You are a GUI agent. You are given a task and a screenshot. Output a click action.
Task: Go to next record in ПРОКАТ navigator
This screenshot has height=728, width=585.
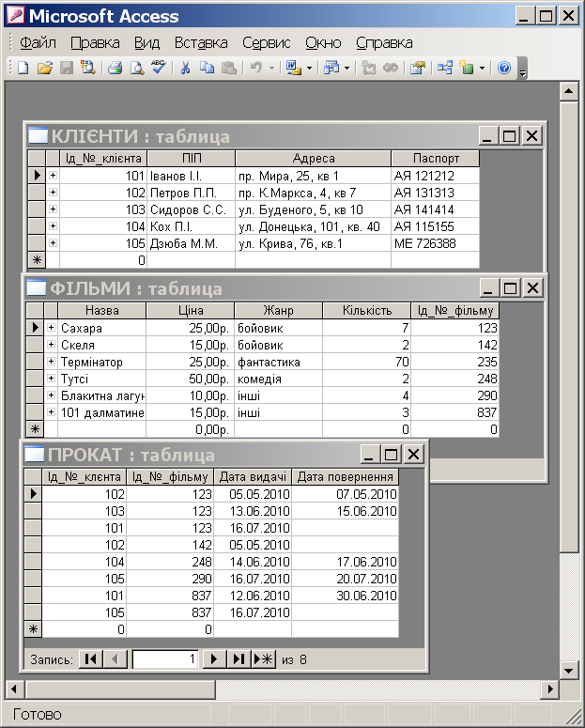click(214, 659)
